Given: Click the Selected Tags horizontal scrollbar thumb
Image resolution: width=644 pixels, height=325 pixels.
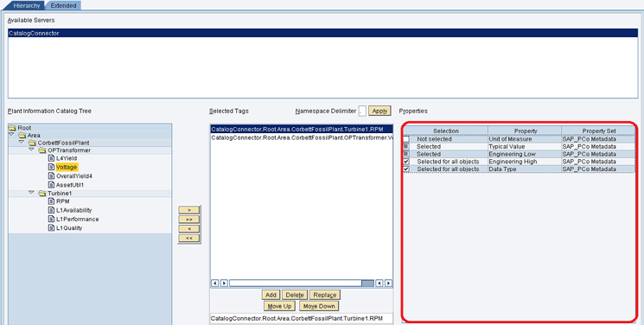Looking at the screenshot, I should tap(367, 284).
